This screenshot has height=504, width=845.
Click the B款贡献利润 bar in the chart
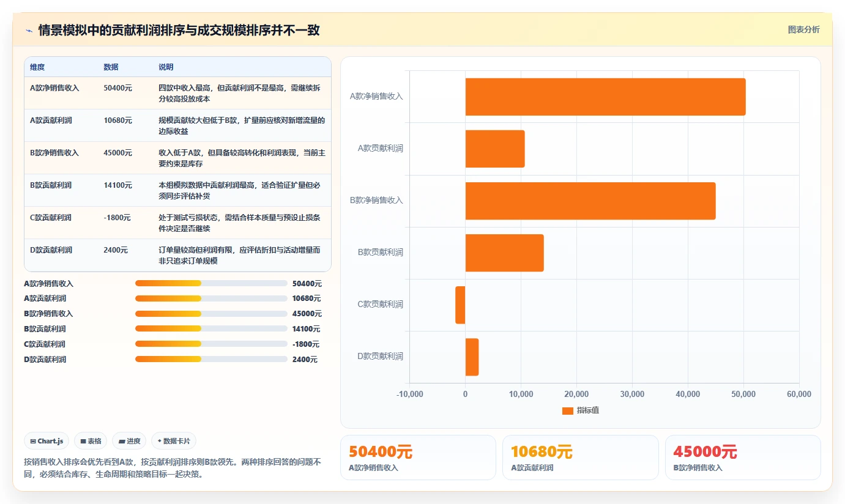click(504, 253)
